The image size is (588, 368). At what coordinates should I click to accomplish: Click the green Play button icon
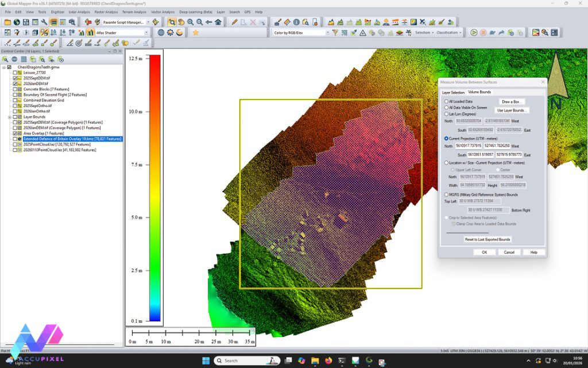pos(474,33)
